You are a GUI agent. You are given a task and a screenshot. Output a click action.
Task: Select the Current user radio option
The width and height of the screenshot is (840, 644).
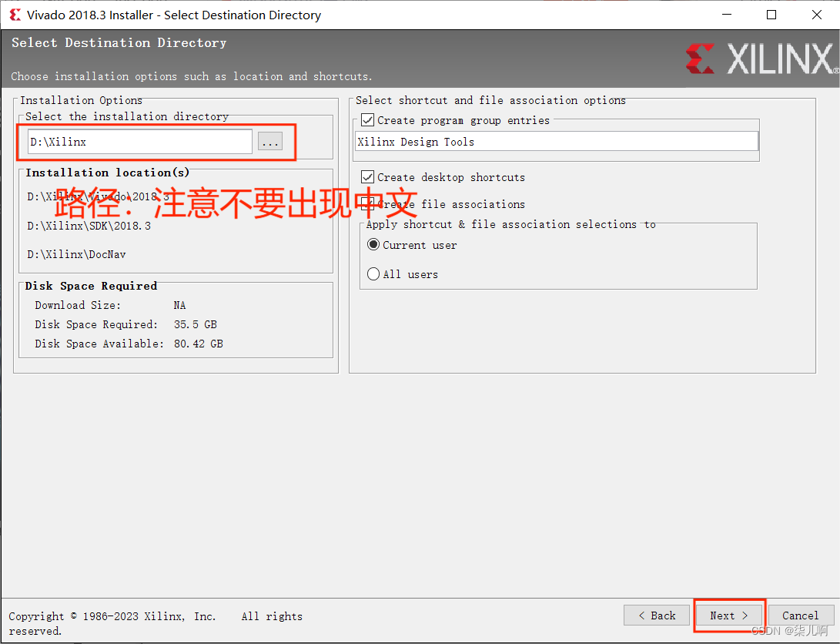(x=373, y=245)
